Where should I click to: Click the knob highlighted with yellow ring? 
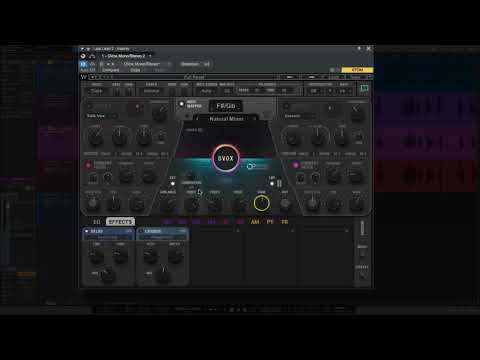tap(262, 203)
